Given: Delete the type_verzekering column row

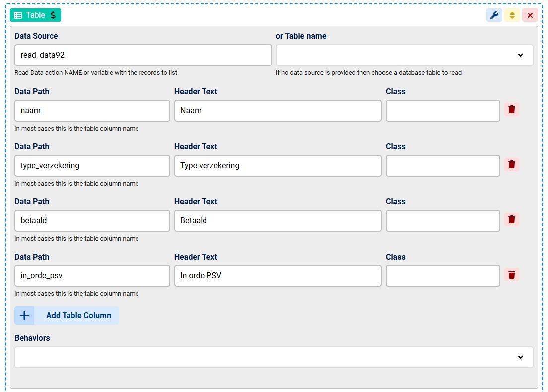Looking at the screenshot, I should (512, 165).
